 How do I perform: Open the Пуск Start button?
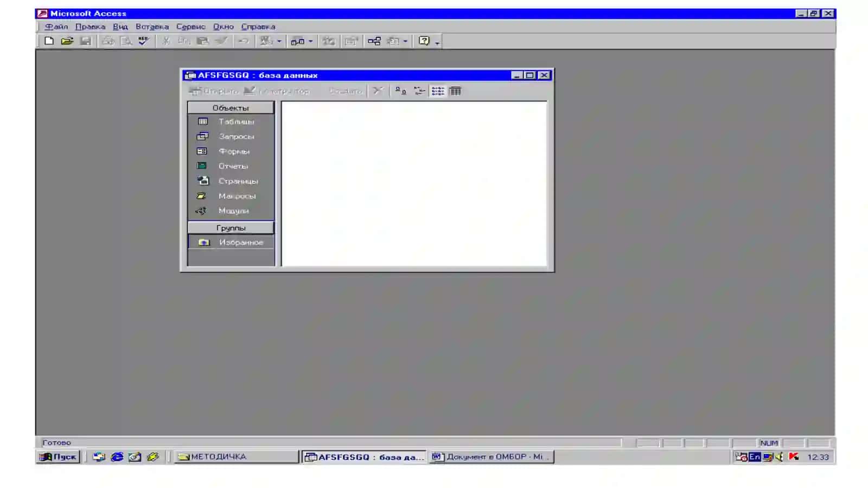pos(59,457)
